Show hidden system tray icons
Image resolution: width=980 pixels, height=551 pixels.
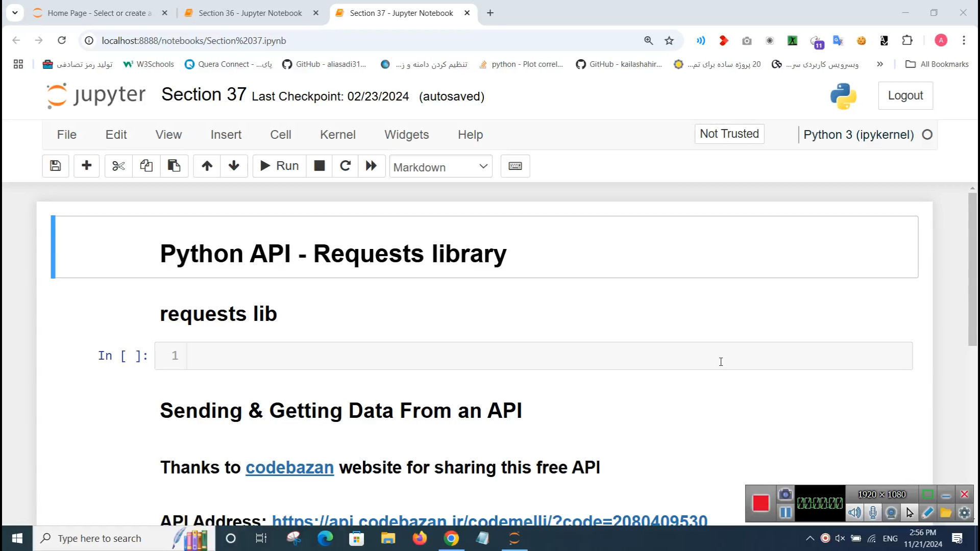(810, 538)
